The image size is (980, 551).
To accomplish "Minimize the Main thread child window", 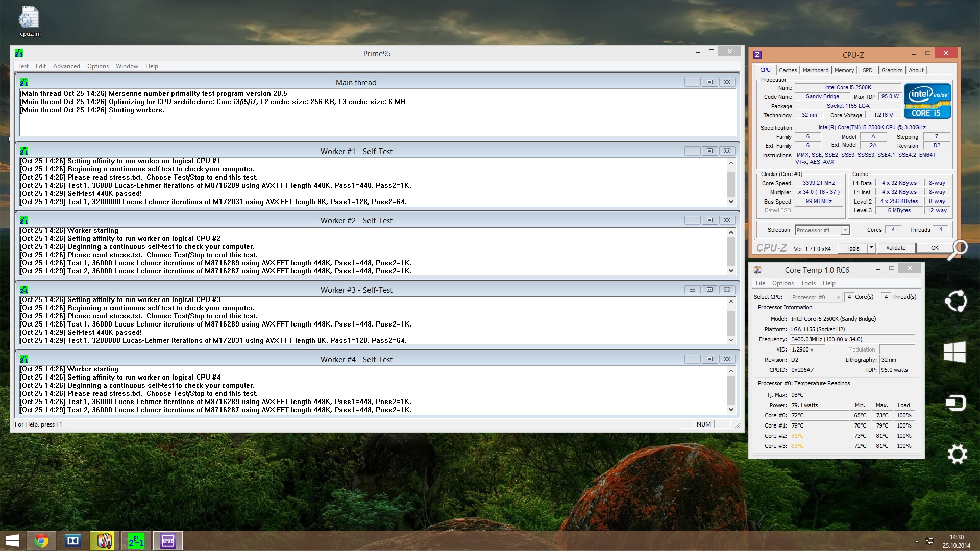I will pyautogui.click(x=692, y=82).
